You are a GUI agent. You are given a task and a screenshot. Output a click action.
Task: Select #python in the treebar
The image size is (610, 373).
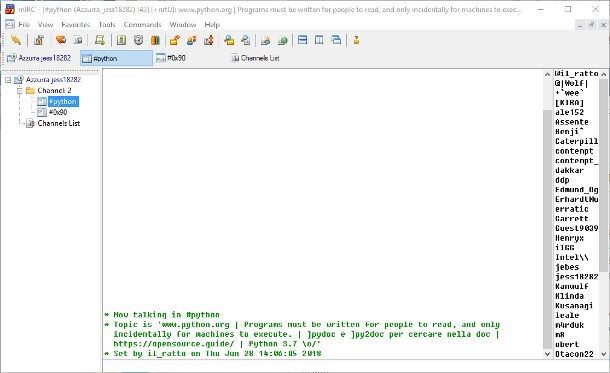pos(63,102)
